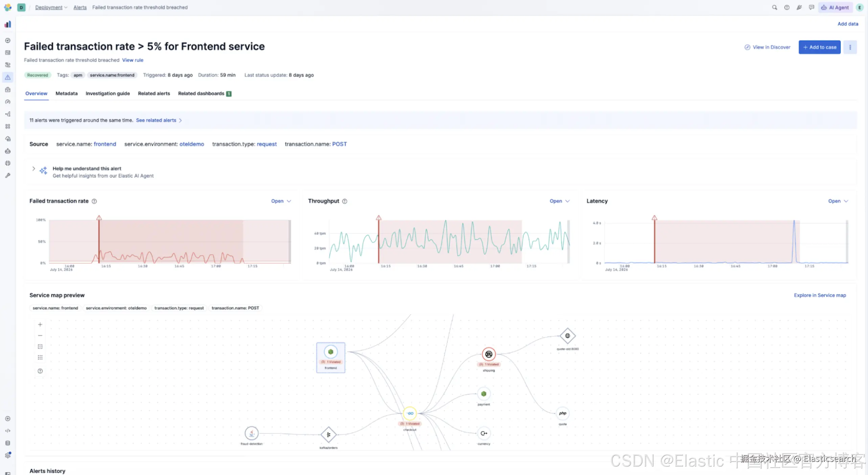The width and height of the screenshot is (868, 475).
Task: Click the Failed transaction rate info icon
Action: [94, 201]
